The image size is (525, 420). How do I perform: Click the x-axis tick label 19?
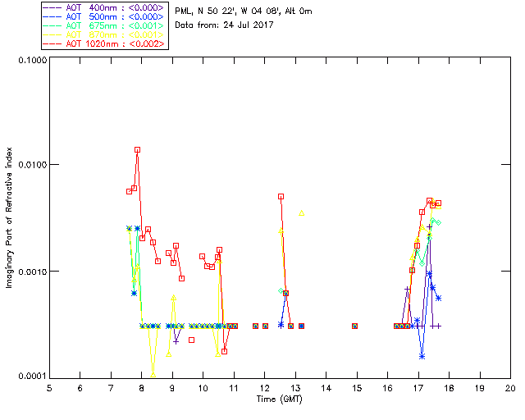tap(480, 388)
